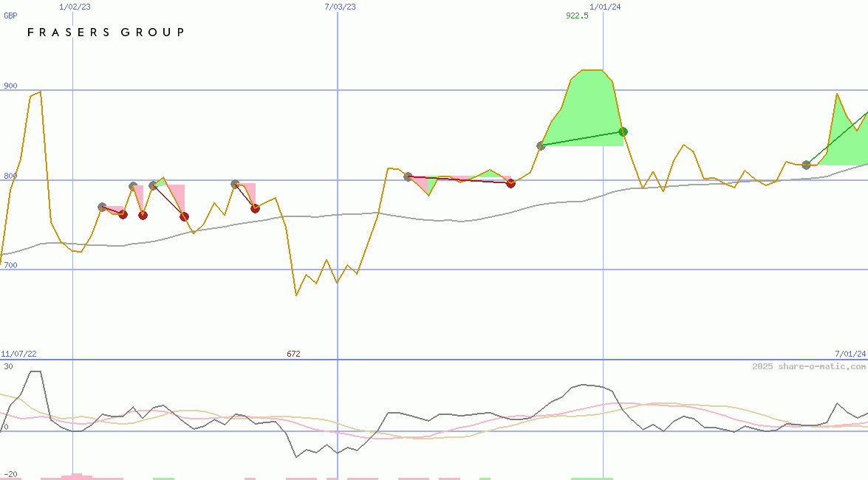Click the gray marker beginning the August flat signal
This screenshot has width=868, height=480.
click(x=408, y=176)
